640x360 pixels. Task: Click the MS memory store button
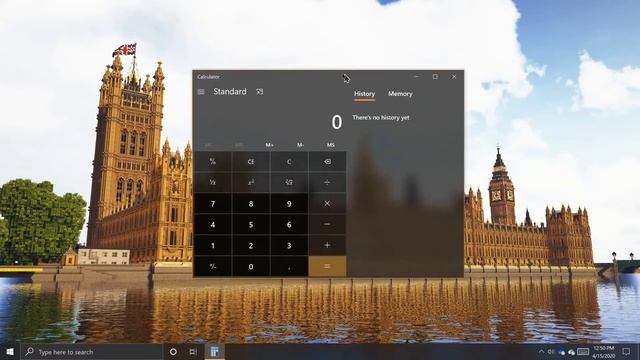coord(331,145)
